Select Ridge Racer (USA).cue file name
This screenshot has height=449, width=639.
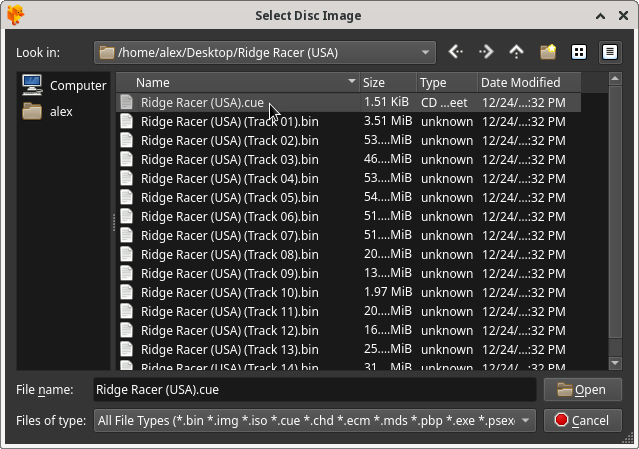point(202,103)
